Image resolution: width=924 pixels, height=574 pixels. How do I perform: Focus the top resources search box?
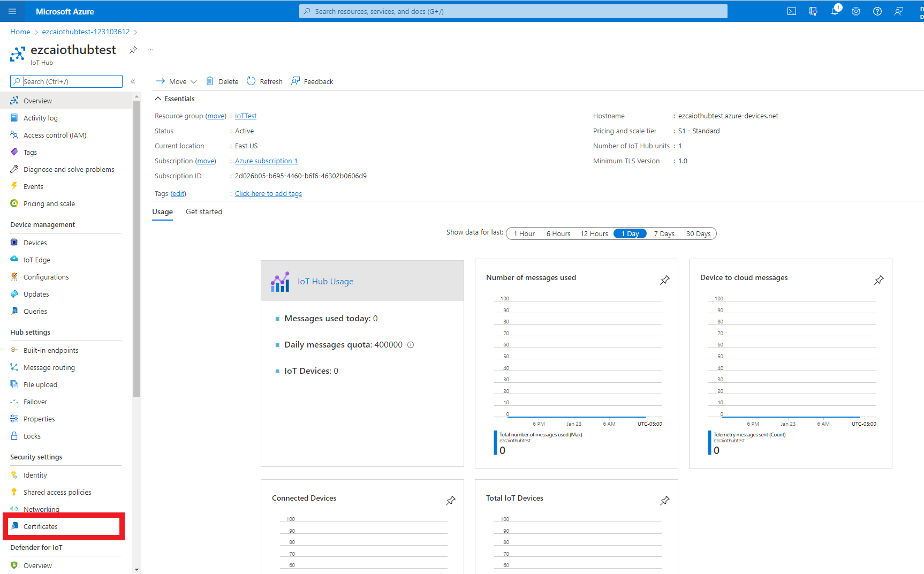(x=513, y=11)
